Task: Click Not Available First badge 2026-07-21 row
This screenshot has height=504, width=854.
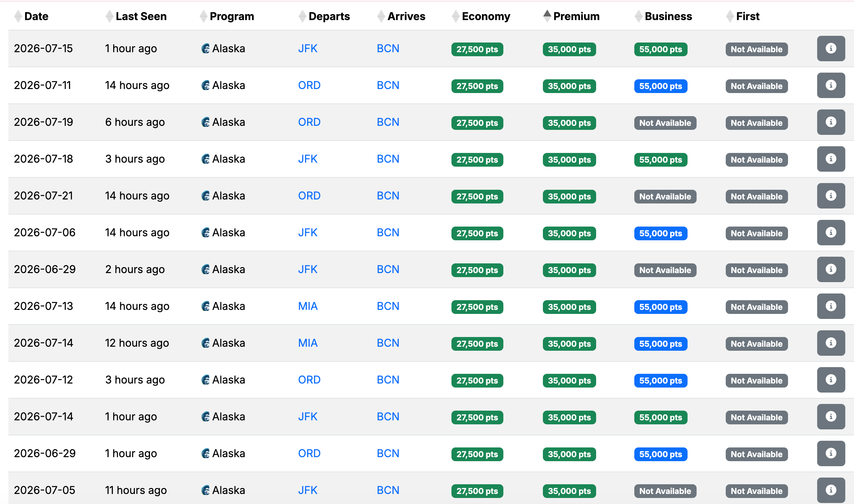Action: pos(756,197)
